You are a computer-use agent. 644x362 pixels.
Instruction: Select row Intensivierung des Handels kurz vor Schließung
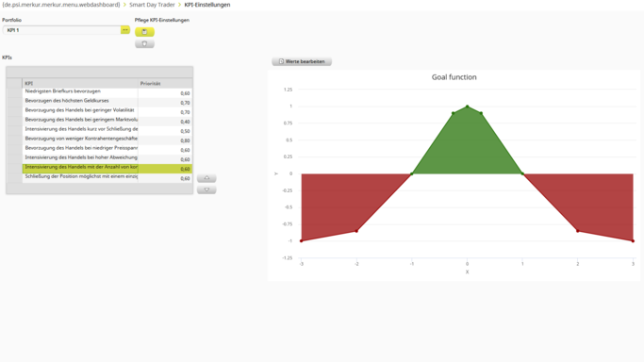107,130
